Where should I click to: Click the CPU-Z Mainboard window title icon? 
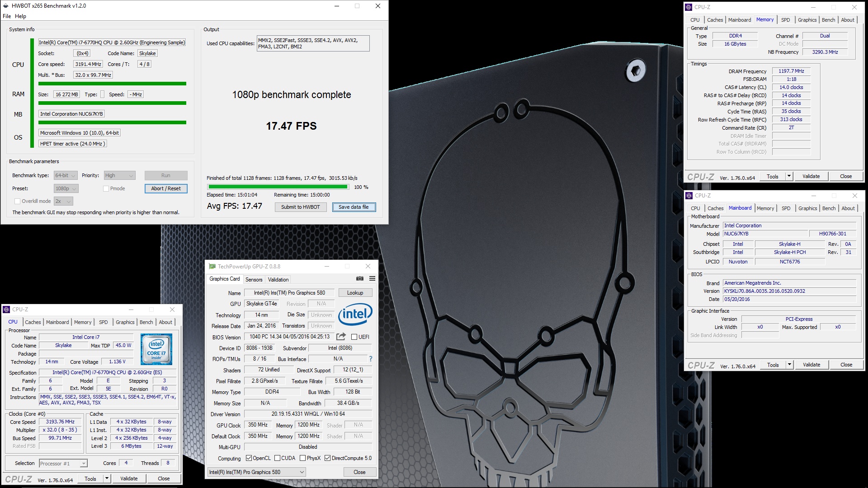[x=689, y=195]
